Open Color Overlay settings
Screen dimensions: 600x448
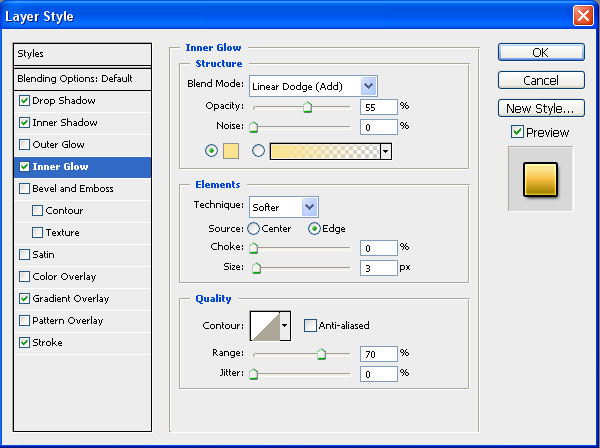click(64, 277)
